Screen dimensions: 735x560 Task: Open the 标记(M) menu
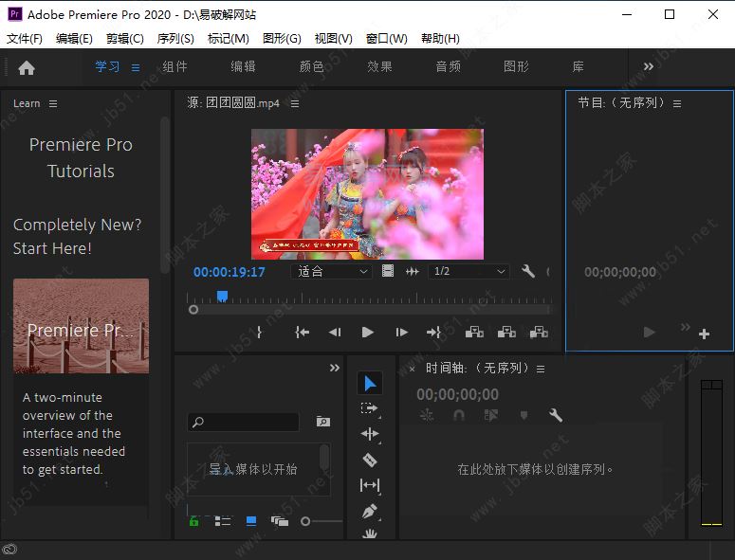pos(228,39)
